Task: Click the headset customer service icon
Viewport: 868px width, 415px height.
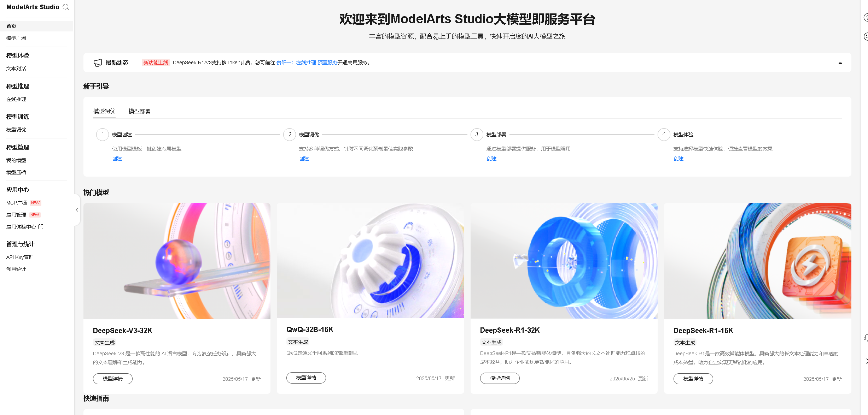Action: click(866, 338)
